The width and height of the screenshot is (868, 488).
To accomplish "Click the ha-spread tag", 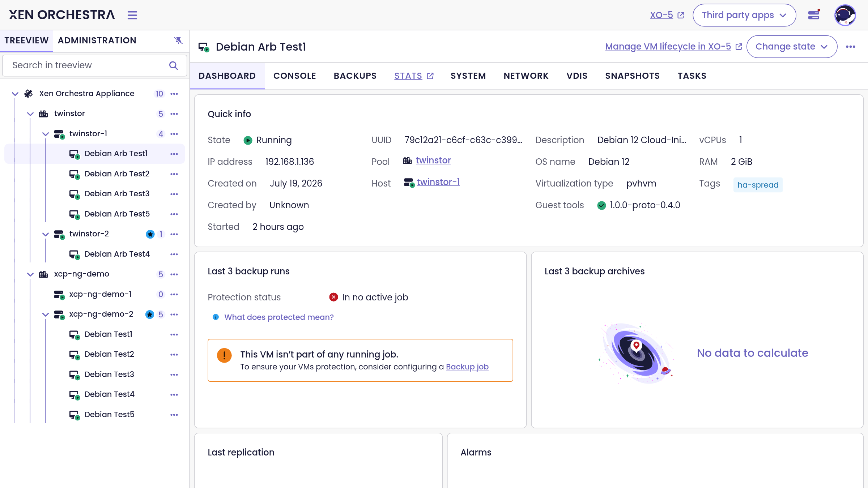I will click(758, 185).
